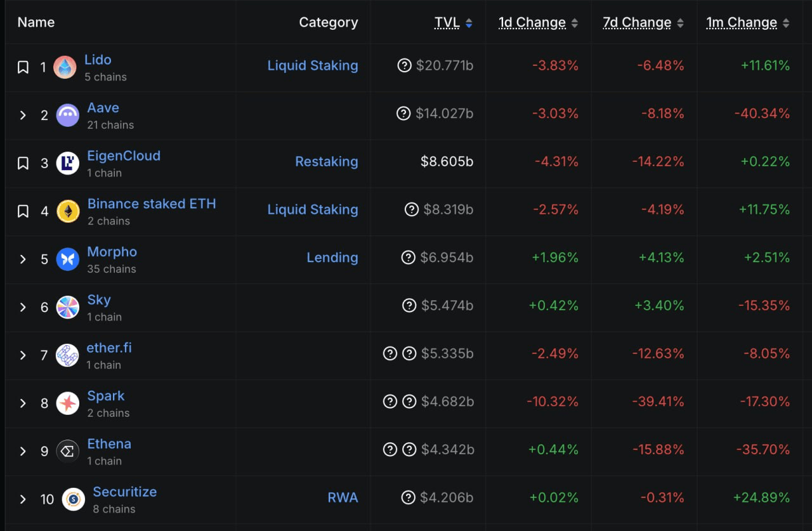This screenshot has height=531, width=812.
Task: Click the Sky colorful logo icon
Action: (67, 307)
